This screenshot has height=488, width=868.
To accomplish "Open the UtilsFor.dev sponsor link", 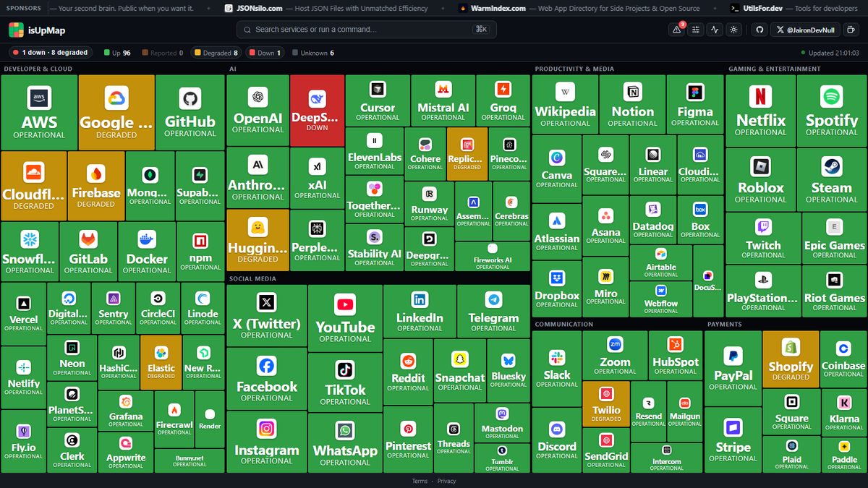I will pos(793,8).
